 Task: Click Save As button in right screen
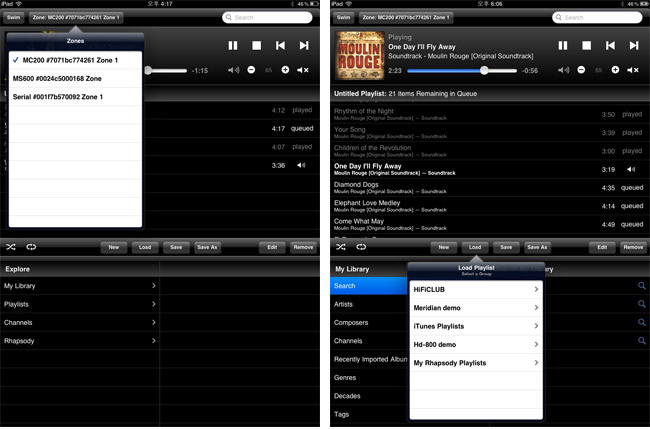(x=537, y=247)
